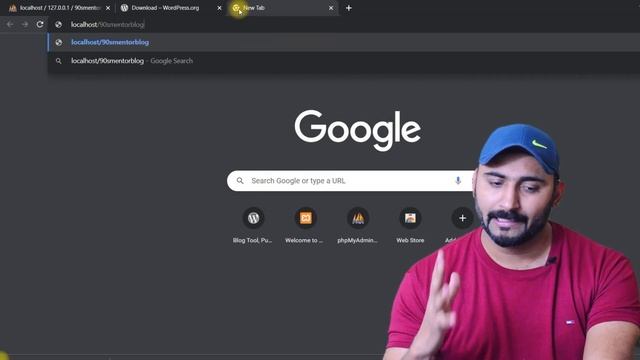Close the localhost phpMyAdmin tab
Screen dimensions: 640x360
(108, 8)
